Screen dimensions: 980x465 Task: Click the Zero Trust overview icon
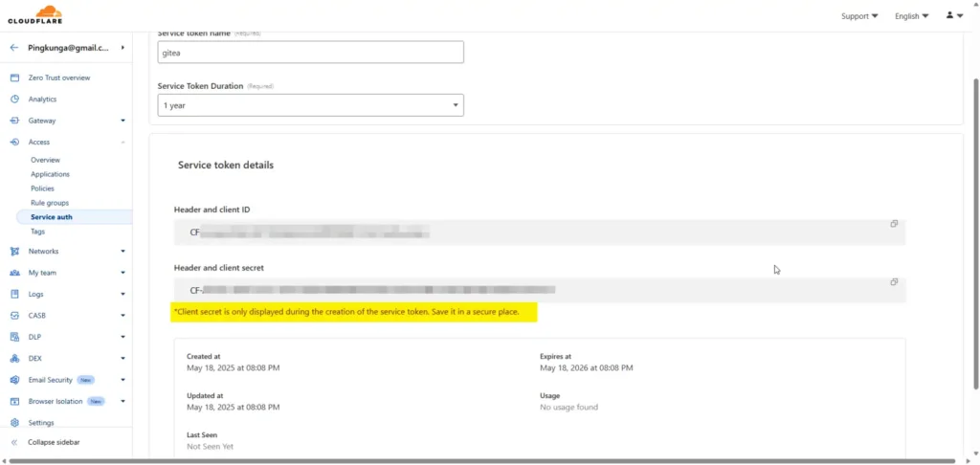(x=15, y=78)
